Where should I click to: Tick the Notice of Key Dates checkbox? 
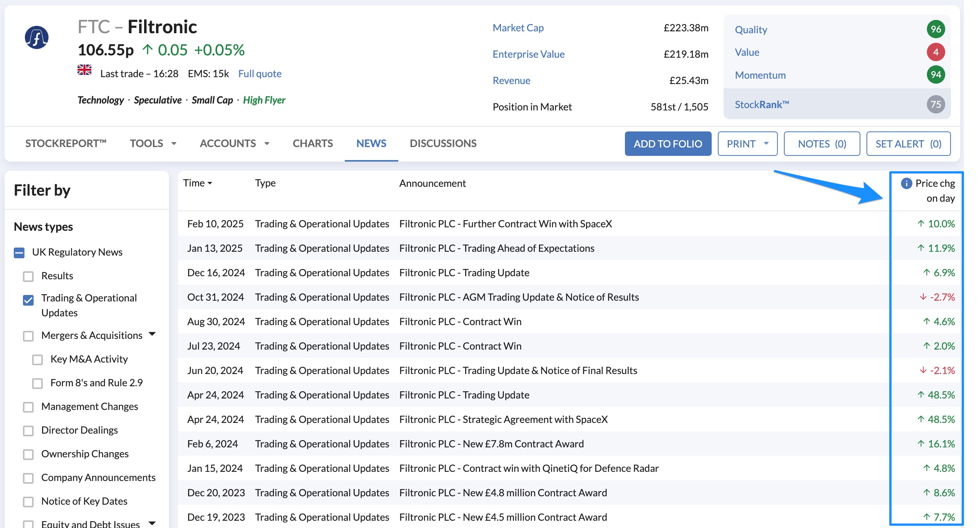(x=28, y=502)
